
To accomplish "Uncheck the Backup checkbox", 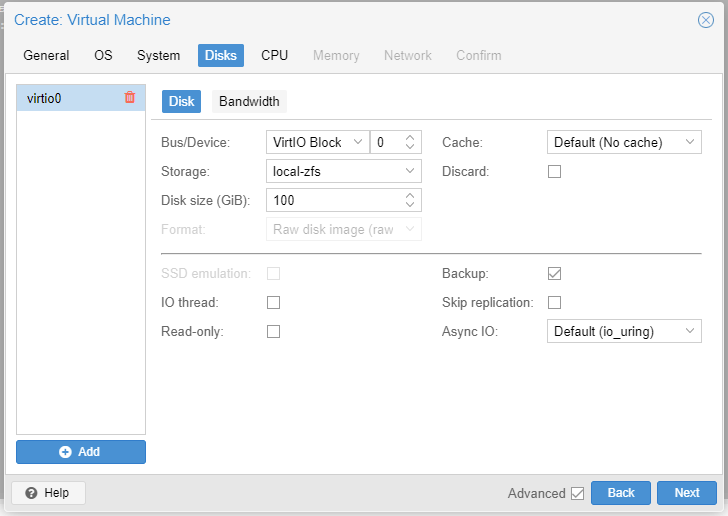I will pos(554,274).
